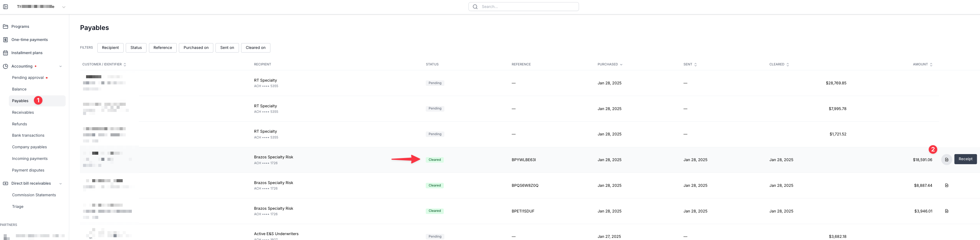
Task: Click RT Specialty in $7,995.78 row
Action: pyautogui.click(x=266, y=106)
